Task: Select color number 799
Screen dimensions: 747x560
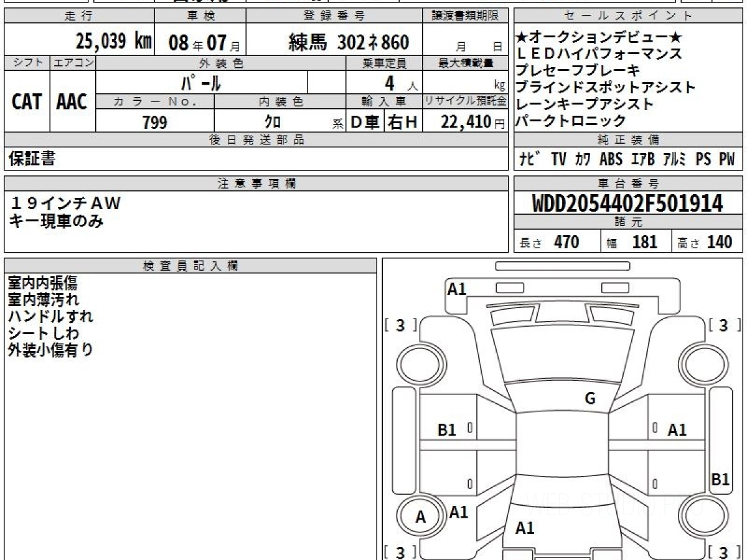Action: pyautogui.click(x=154, y=123)
